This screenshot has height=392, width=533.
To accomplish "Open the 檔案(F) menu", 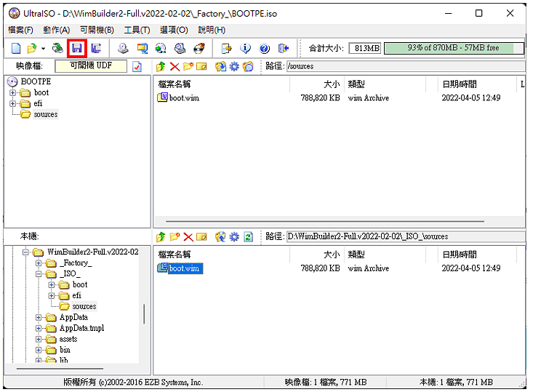I will click(20, 30).
